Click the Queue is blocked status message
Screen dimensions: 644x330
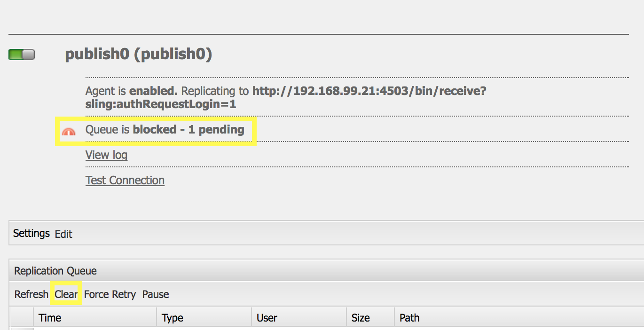tap(165, 130)
